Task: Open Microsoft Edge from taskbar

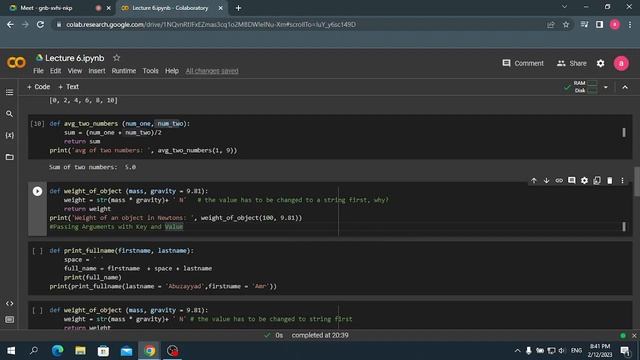Action: coord(57,351)
